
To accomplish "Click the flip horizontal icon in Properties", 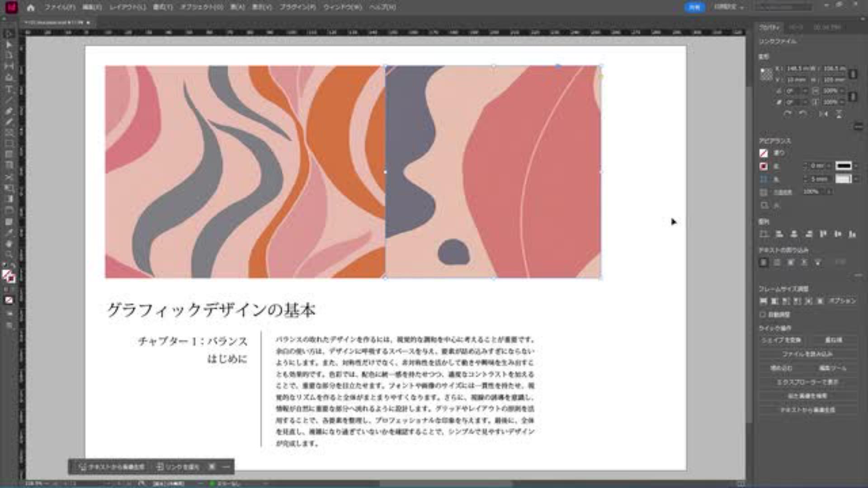I will tap(823, 114).
